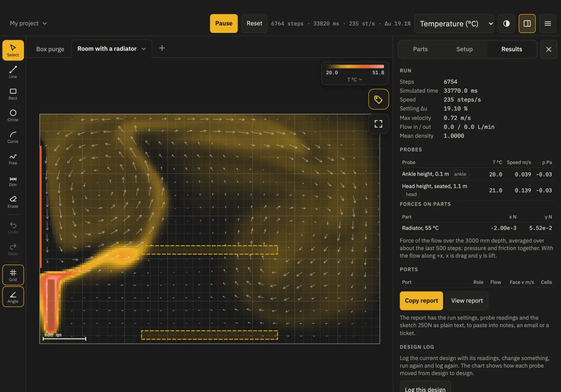Click the Head height, seated, 1.1 m probe
The height and width of the screenshot is (392, 561).
pyautogui.click(x=476, y=190)
